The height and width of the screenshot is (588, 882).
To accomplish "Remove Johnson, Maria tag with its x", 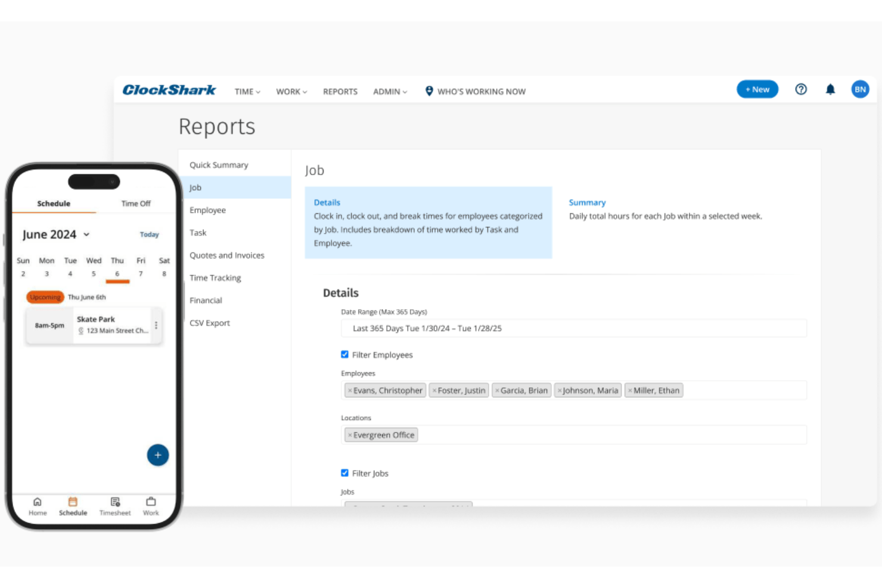I will tap(560, 391).
